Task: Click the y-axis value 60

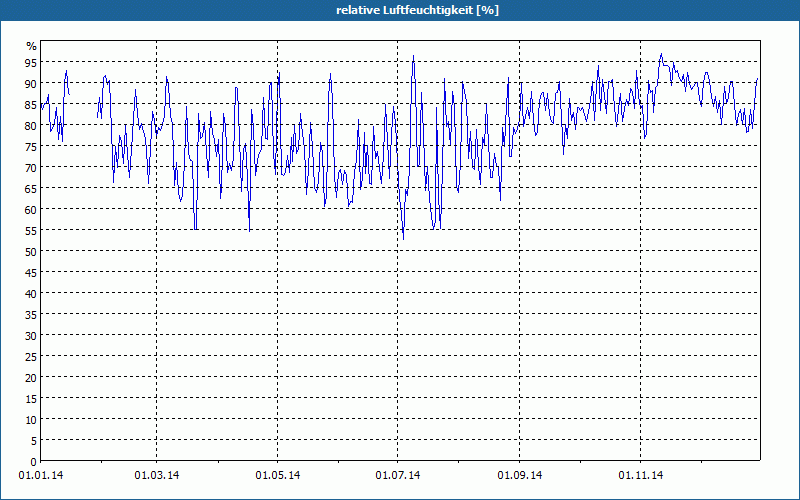Action: coord(31,210)
